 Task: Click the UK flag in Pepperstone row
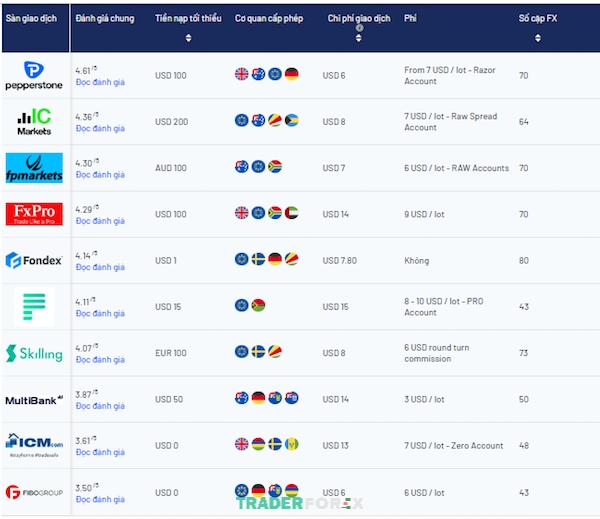coord(241,74)
